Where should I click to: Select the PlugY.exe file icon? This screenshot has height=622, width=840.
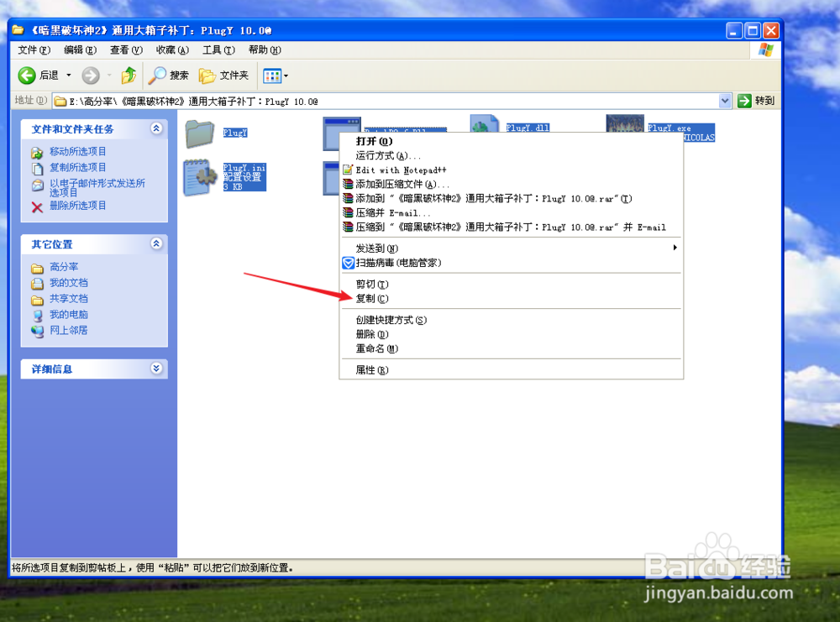pyautogui.click(x=625, y=124)
